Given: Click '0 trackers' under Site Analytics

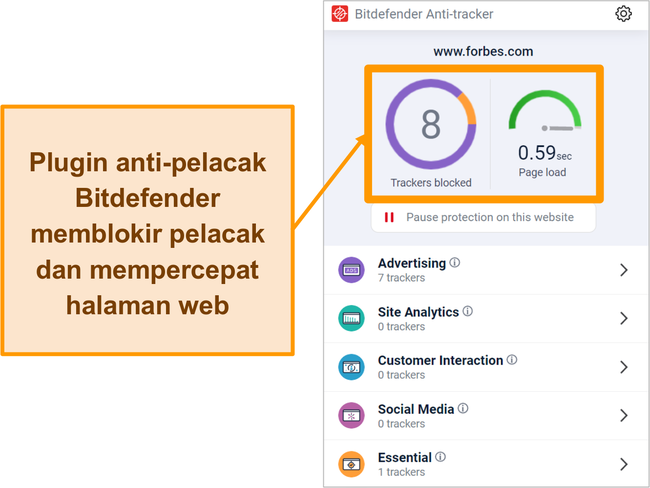Looking at the screenshot, I should point(401,327).
